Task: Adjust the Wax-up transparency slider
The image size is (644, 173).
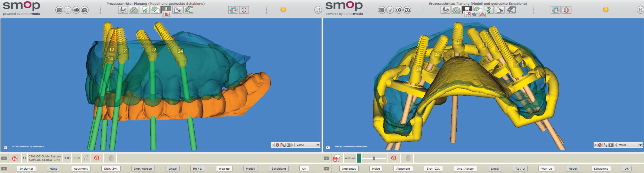Action: (374, 158)
